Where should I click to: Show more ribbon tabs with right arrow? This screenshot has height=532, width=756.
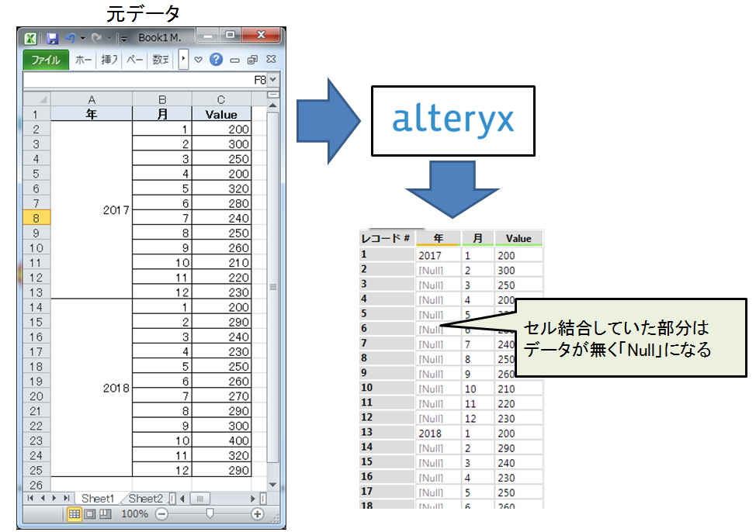click(183, 60)
